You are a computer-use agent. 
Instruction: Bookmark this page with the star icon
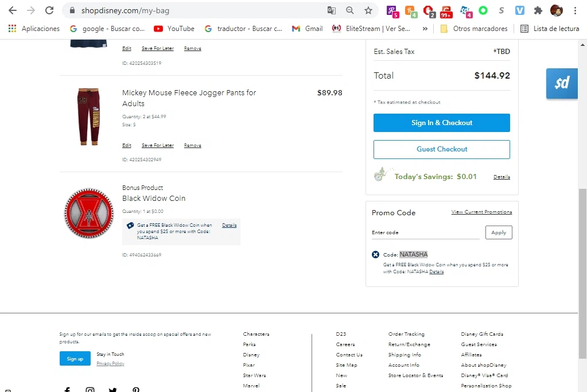368,10
